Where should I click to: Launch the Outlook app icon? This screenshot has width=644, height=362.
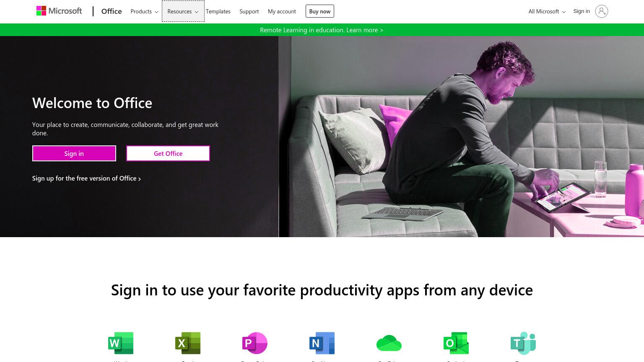[x=456, y=343]
